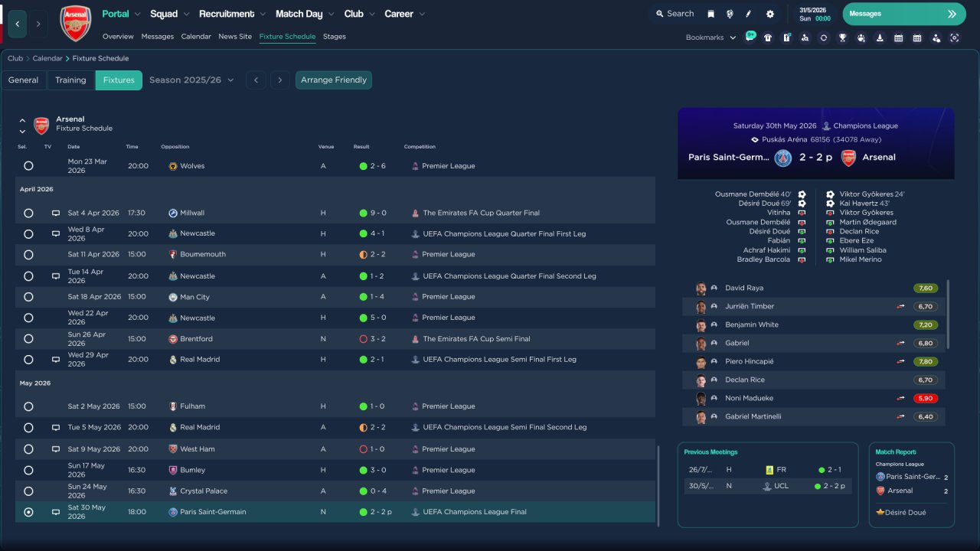The image size is (980, 551).
Task: Click the 30/5 UCL previous meeting row
Action: click(x=767, y=486)
